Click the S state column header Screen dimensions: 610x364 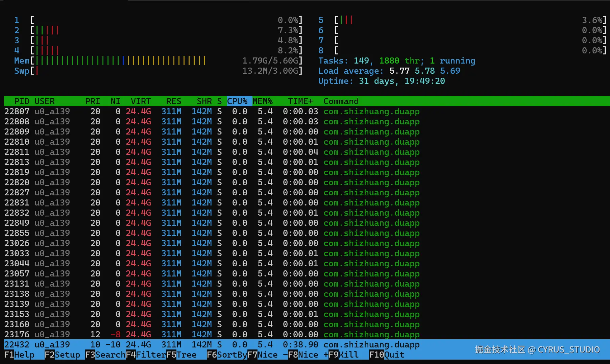[219, 101]
